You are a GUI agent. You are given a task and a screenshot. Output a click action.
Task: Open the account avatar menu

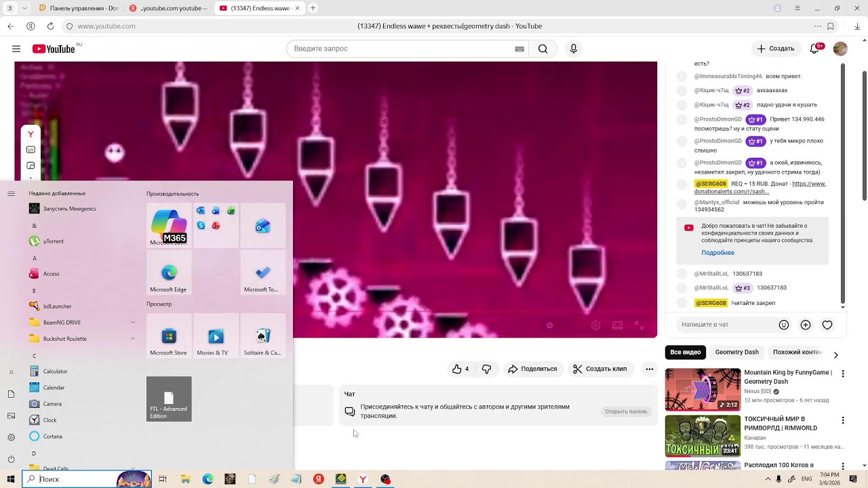pyautogui.click(x=840, y=49)
